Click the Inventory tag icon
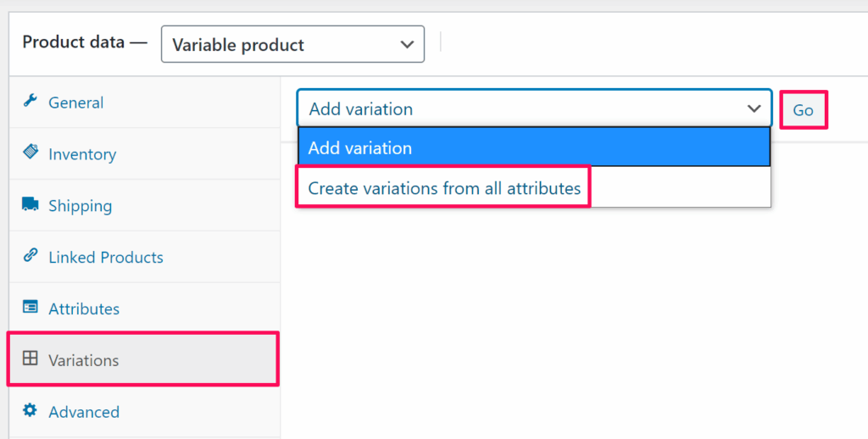The height and width of the screenshot is (439, 868). tap(31, 153)
